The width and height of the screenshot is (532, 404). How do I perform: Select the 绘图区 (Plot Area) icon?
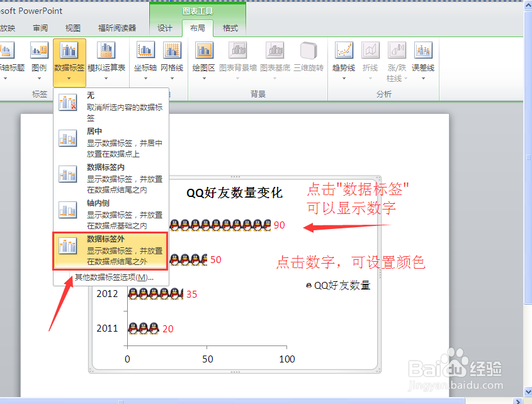tap(203, 53)
